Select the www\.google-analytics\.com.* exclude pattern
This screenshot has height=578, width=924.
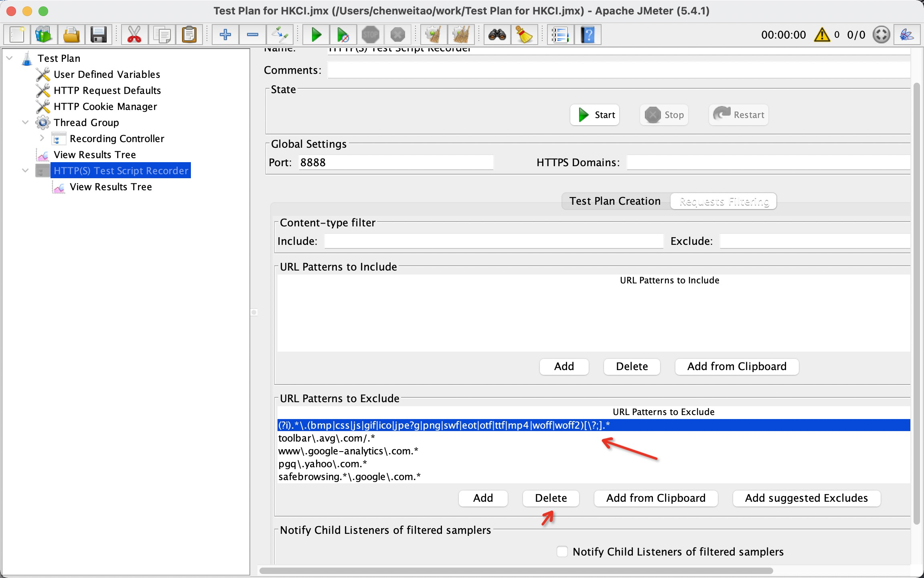594,451
